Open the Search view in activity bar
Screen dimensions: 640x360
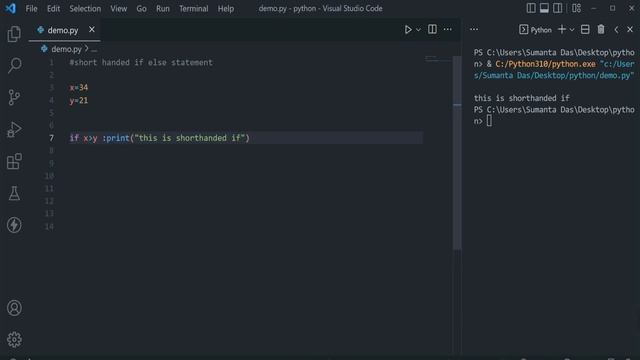14,65
